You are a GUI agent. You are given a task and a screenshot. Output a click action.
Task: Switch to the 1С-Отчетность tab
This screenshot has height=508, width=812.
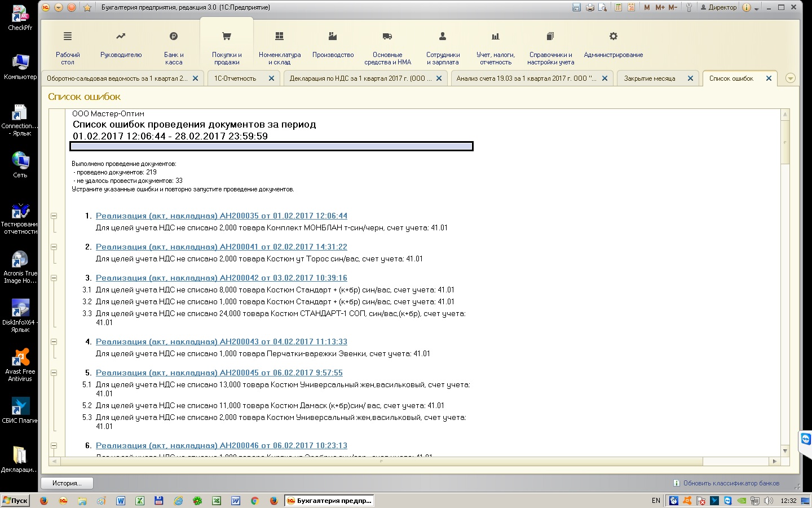(x=235, y=78)
